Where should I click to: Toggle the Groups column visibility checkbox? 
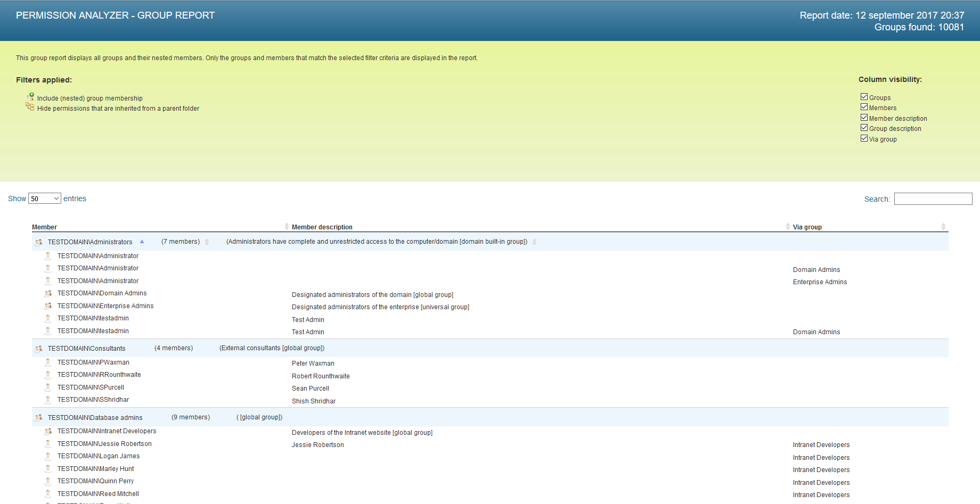click(x=864, y=97)
